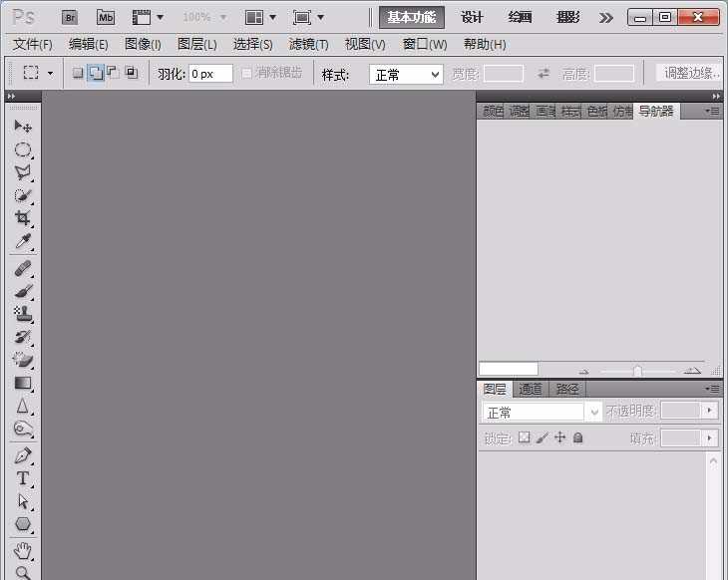Select the Horizontal Type tool
Image resolution: width=728 pixels, height=580 pixels.
(23, 478)
